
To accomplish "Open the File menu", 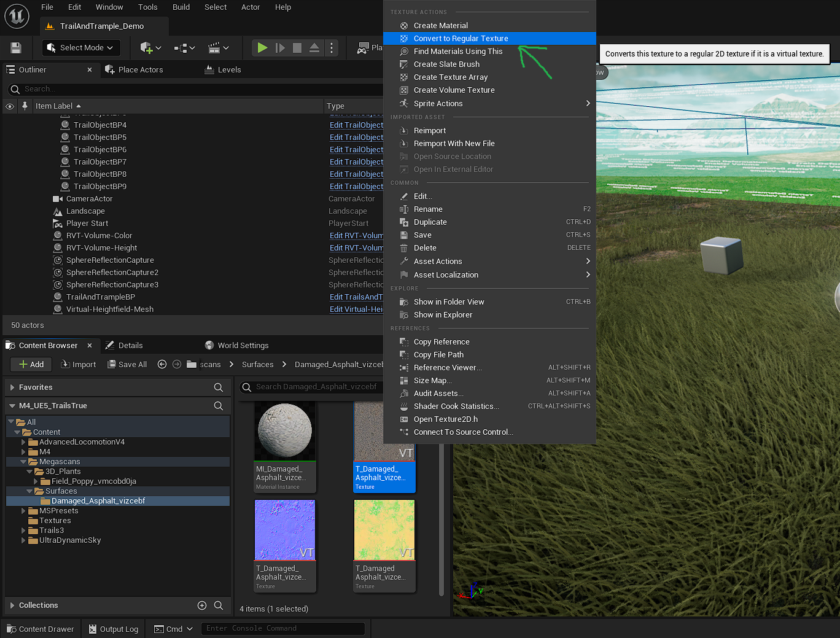I will (x=47, y=7).
